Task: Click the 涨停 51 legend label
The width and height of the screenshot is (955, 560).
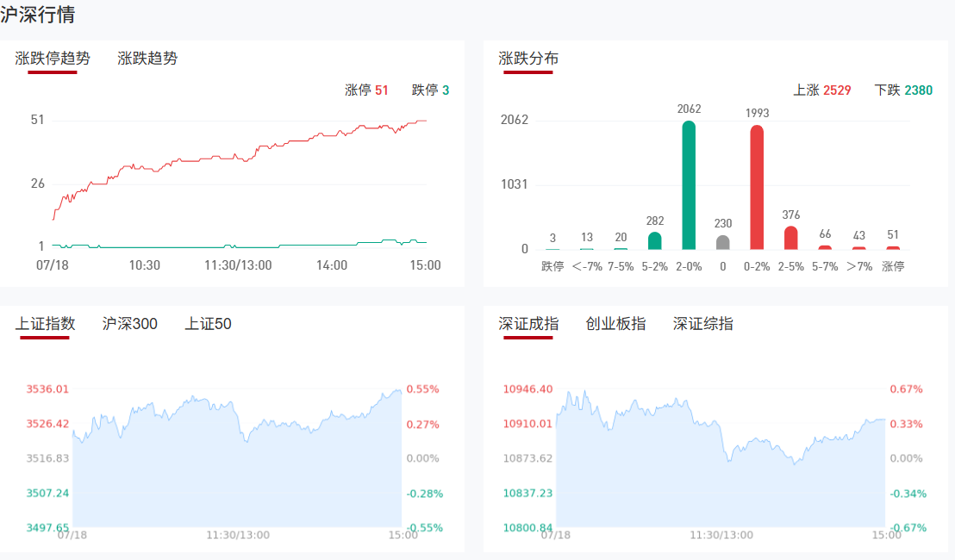Action: click(x=366, y=90)
